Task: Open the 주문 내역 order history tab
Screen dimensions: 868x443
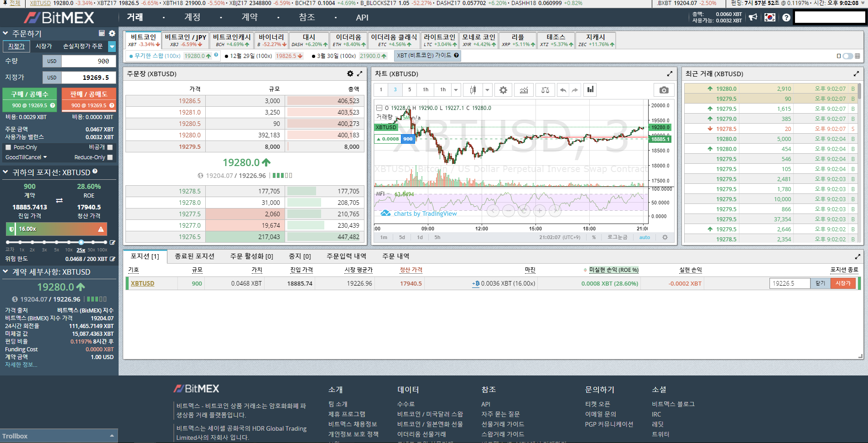Action: 396,256
